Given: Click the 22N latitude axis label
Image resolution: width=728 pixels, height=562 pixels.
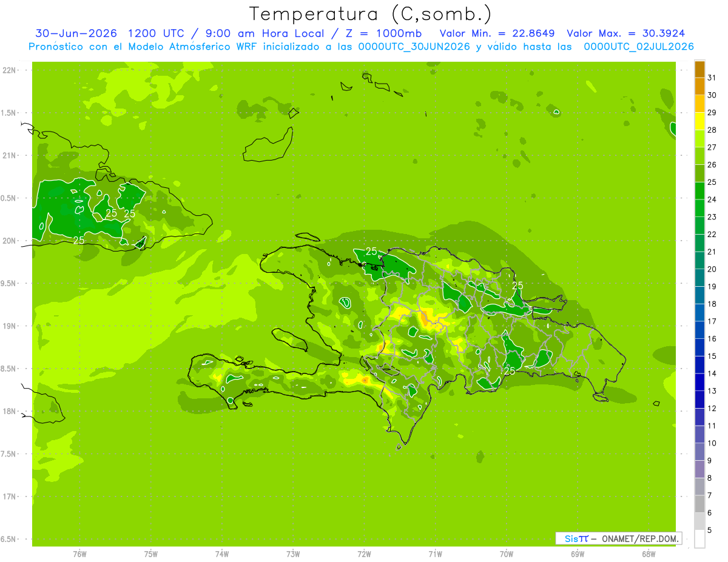Looking at the screenshot, I should pos(10,70).
